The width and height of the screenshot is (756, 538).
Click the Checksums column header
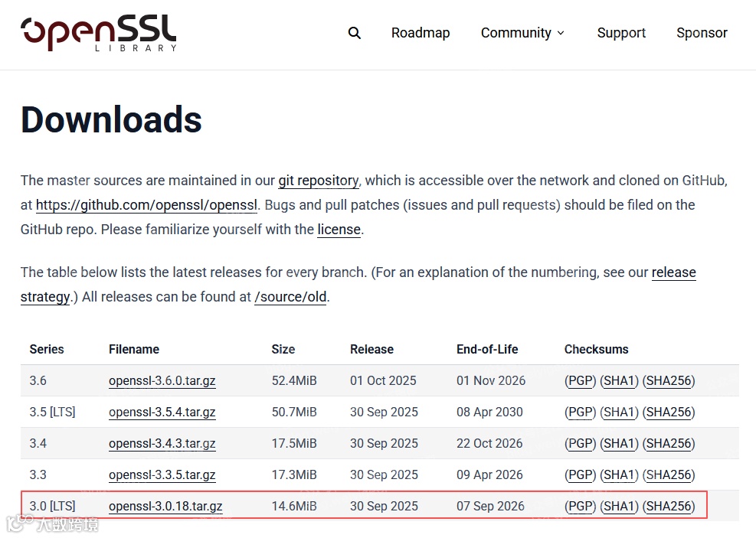tap(597, 349)
